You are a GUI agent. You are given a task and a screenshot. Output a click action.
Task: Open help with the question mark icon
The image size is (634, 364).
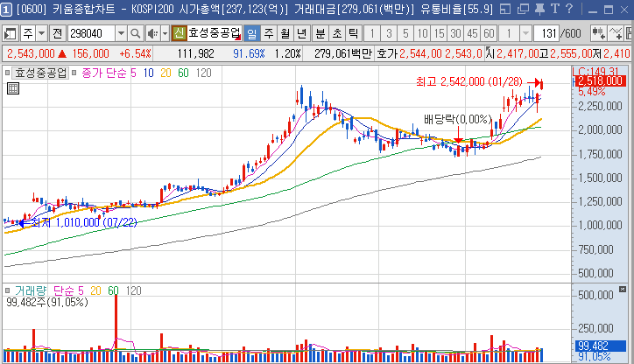coord(569,10)
